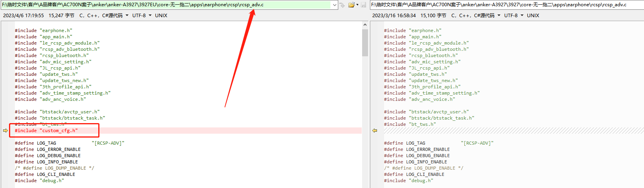Click left pane timestamp 2023/4/6 17:19:55
The image size is (644, 188).
23,16
